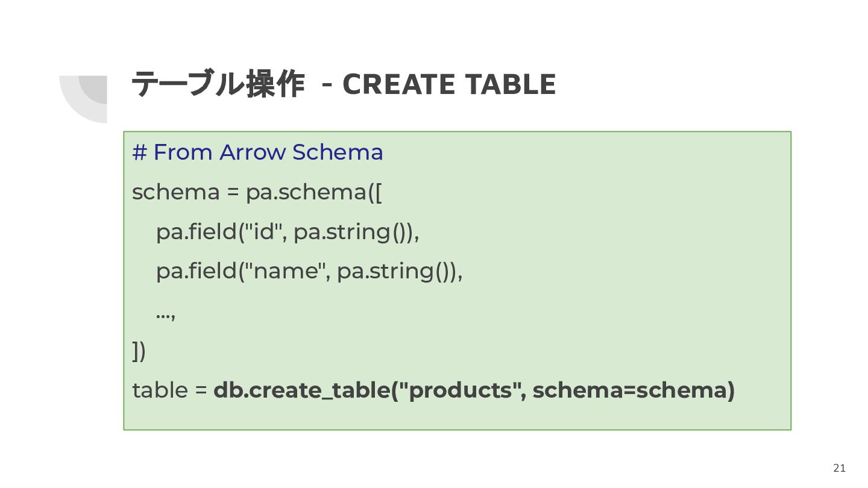Click the 'table =' assignment text
The width and height of the screenshot is (868, 488).
tap(169, 390)
